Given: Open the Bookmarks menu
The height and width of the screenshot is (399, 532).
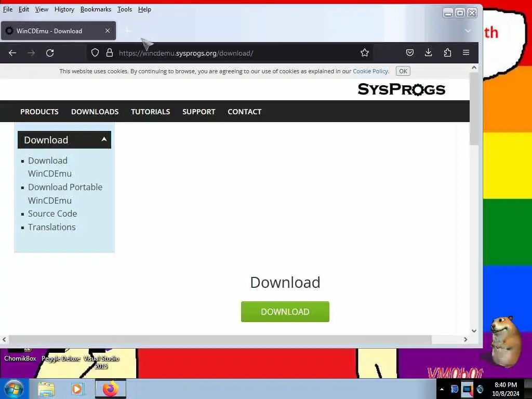Looking at the screenshot, I should [x=96, y=9].
